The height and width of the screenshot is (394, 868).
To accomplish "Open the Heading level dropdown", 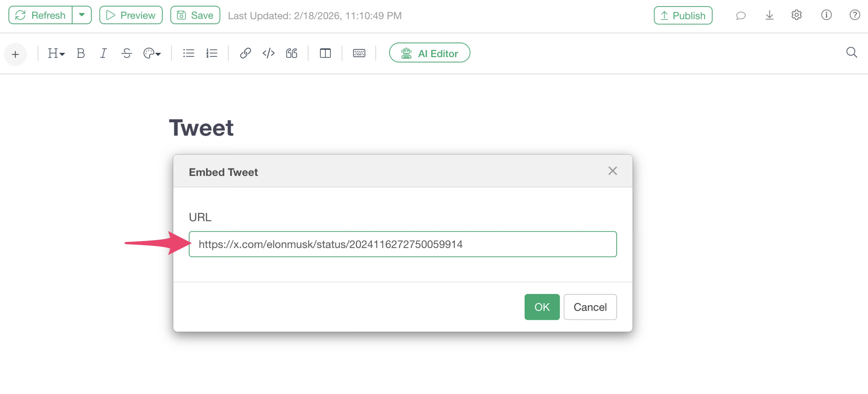I will click(x=56, y=53).
